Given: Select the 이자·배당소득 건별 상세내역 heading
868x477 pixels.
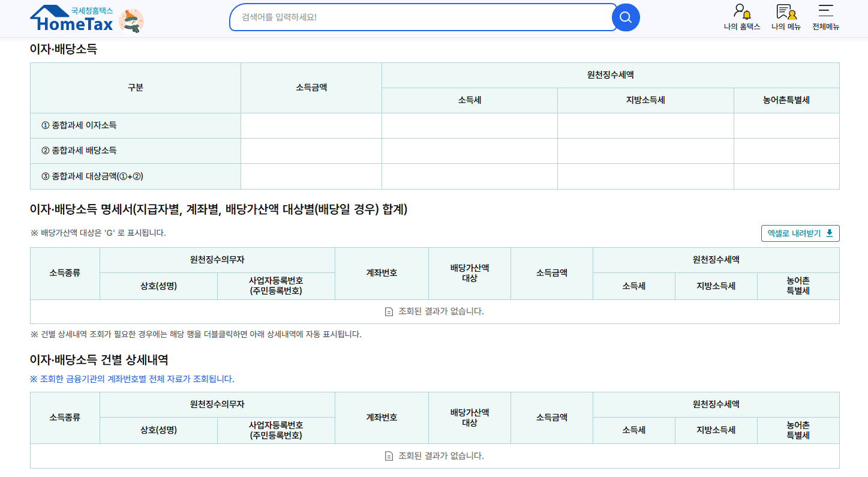Looking at the screenshot, I should (x=99, y=360).
